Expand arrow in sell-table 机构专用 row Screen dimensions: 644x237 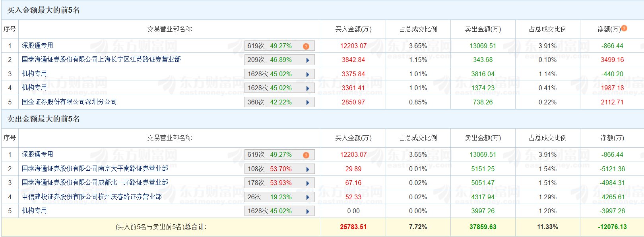click(x=308, y=211)
